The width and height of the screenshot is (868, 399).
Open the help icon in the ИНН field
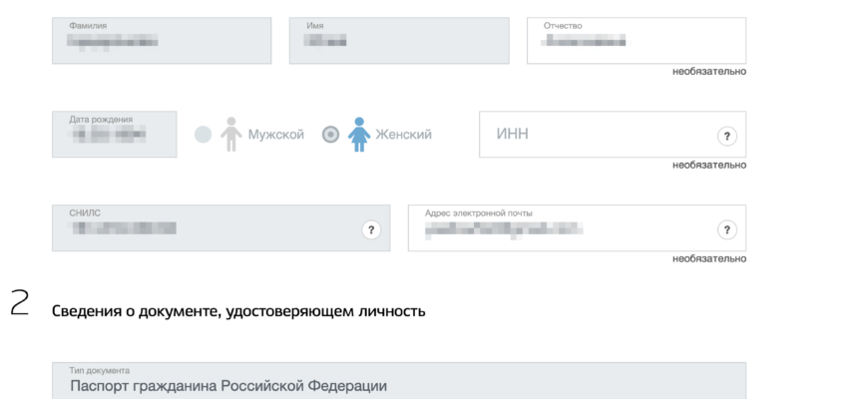(727, 136)
